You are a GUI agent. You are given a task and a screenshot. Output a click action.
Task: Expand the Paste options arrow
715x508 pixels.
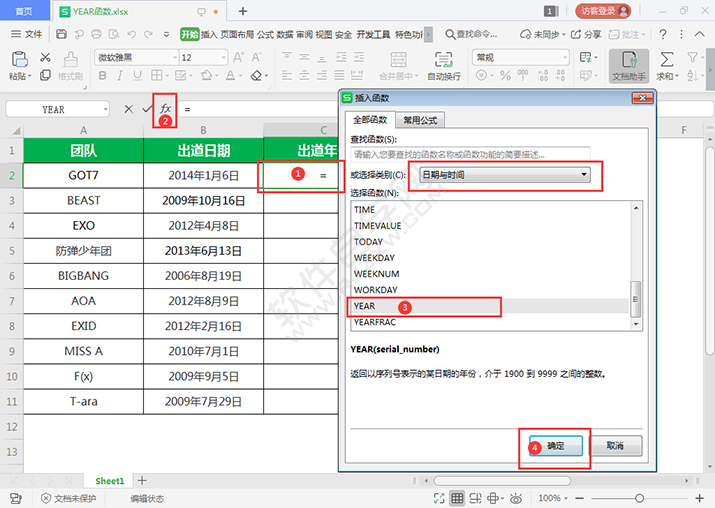[30, 76]
